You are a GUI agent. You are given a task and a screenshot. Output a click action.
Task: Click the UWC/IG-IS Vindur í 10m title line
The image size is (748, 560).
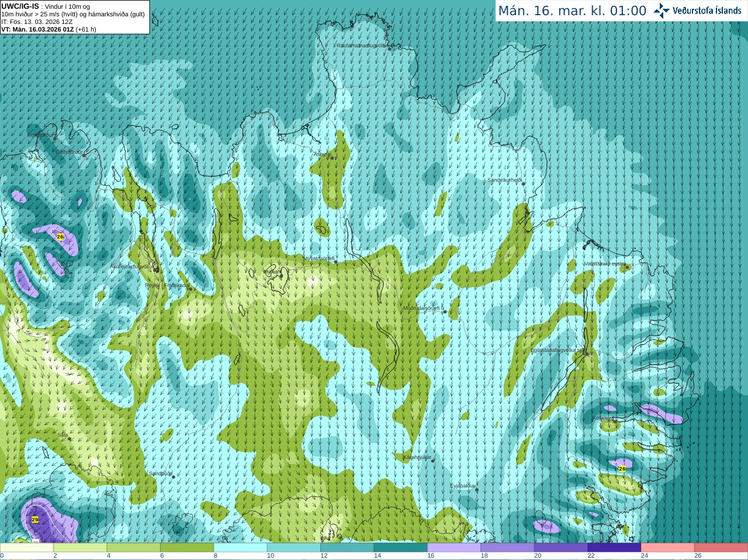click(x=46, y=6)
